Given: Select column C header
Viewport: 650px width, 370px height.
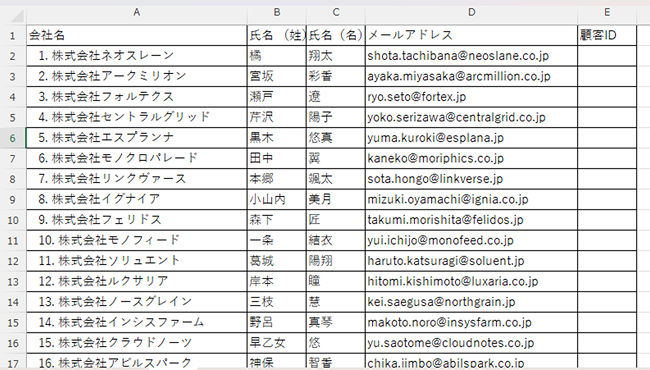Looking at the screenshot, I should click(336, 12).
